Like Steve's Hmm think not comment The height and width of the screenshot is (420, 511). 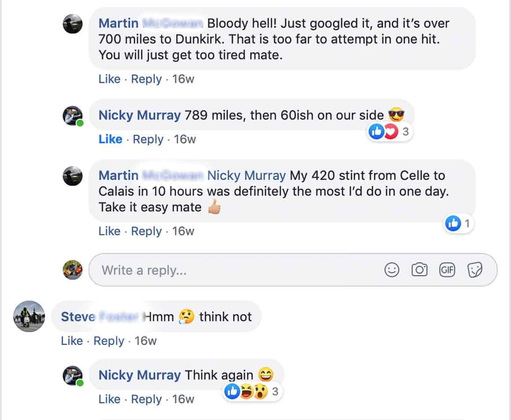click(72, 341)
